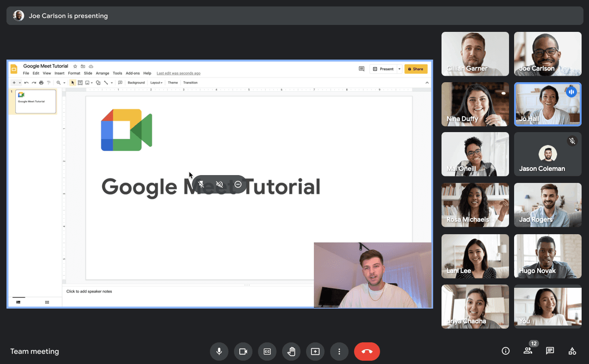This screenshot has height=364, width=589.
Task: Expand the line type dropdown arrow
Action: click(111, 83)
